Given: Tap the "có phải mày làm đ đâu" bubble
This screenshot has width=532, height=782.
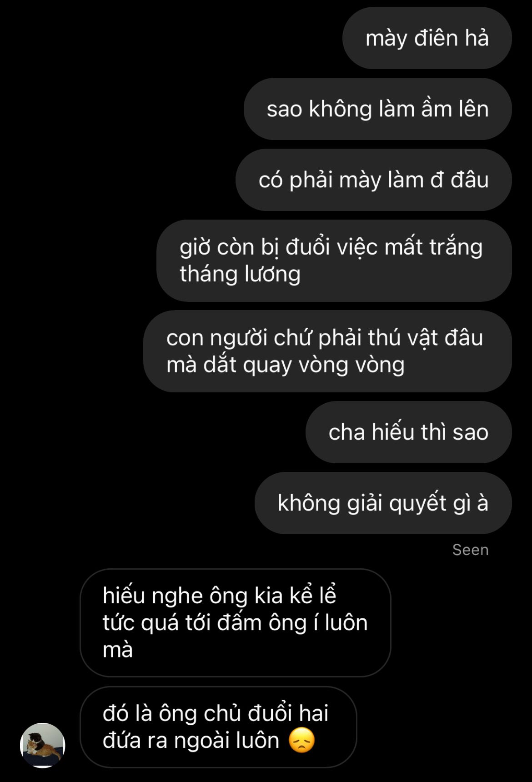Looking at the screenshot, I should pyautogui.click(x=374, y=180).
